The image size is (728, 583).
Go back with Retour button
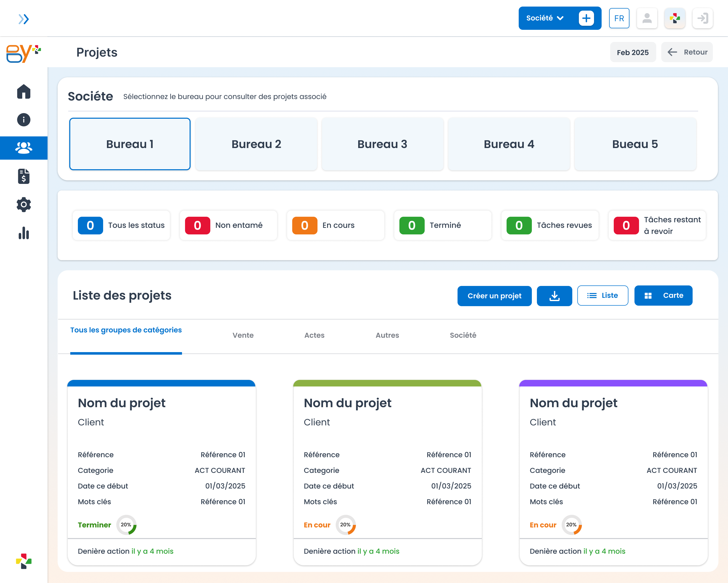tap(687, 52)
